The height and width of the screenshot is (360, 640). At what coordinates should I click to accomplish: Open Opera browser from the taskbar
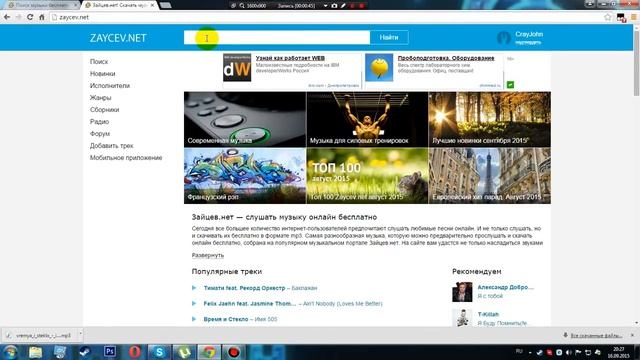tap(135, 352)
